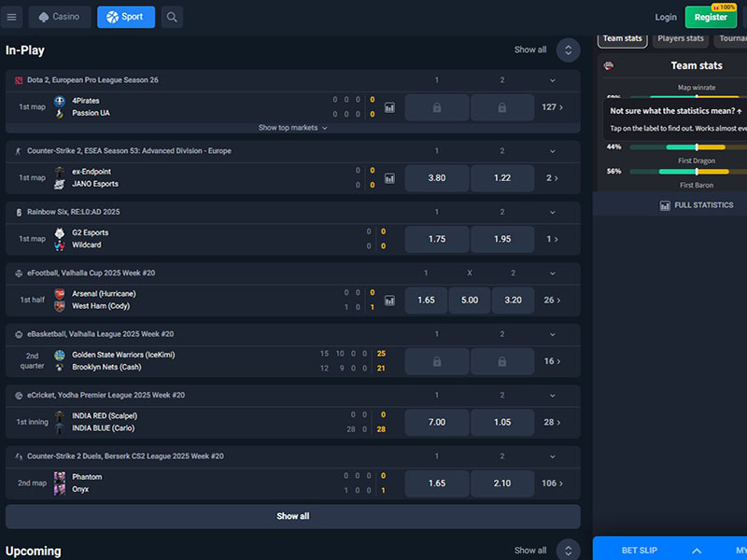Click the Counter-Strike 2 Duels league icon

[19, 456]
